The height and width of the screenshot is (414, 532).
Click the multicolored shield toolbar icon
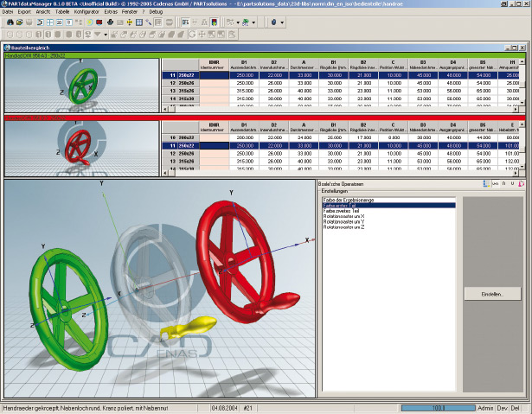tap(215, 22)
